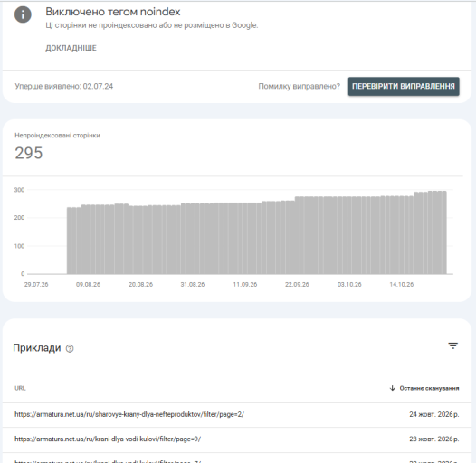The image size is (476, 463).
Task: Click the 29.07.26 date label on chart axis
Action: [x=36, y=285]
